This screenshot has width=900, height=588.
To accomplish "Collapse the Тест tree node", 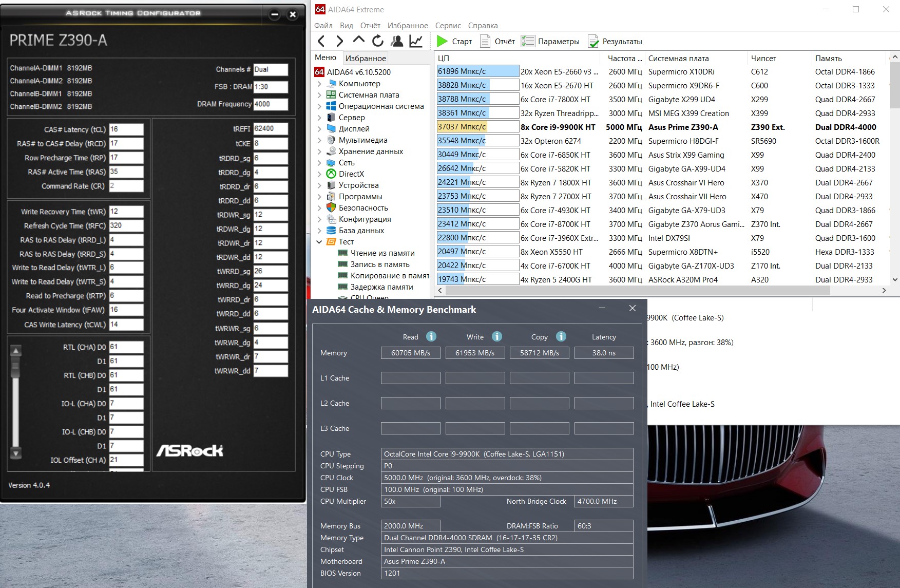I will click(x=319, y=241).
